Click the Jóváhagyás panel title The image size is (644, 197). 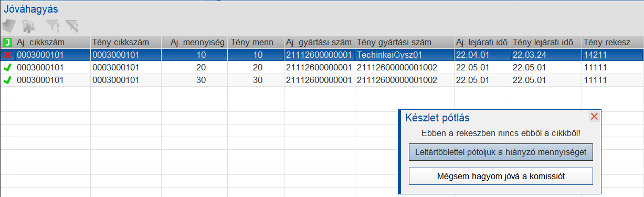click(x=31, y=9)
